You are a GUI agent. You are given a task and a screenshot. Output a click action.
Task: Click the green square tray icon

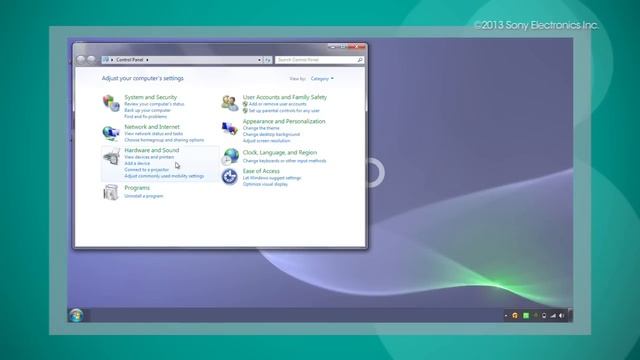(526, 316)
